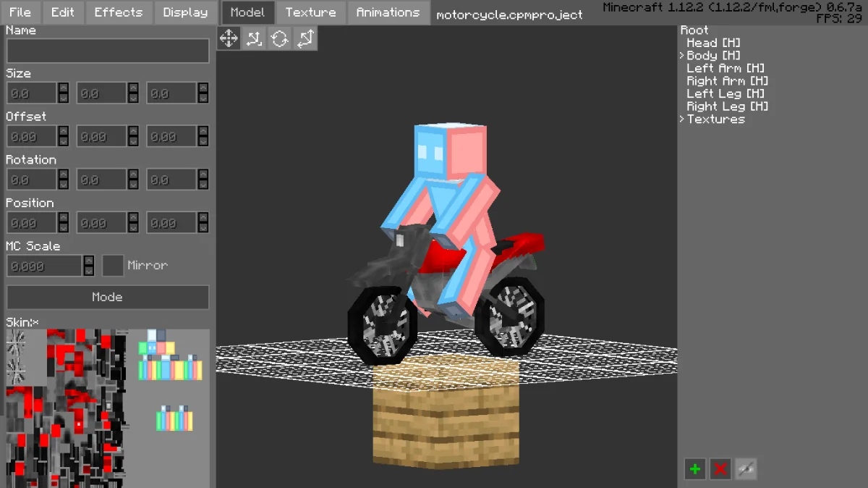Click the first Position input field
Screen dimensions: 868x488
click(32, 223)
